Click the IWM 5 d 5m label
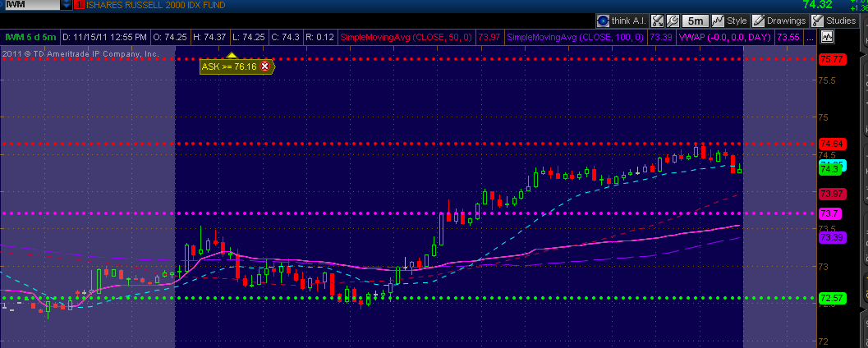868x348 pixels. (x=30, y=37)
